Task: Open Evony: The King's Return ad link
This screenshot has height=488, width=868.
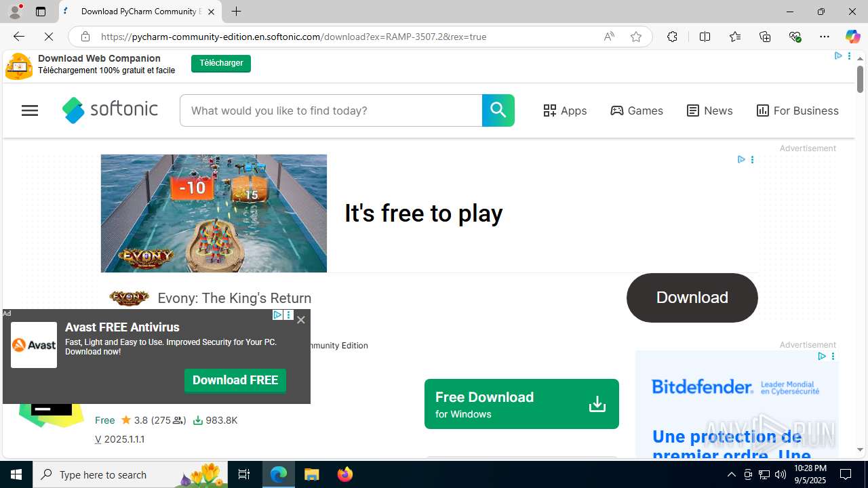Action: [x=234, y=298]
